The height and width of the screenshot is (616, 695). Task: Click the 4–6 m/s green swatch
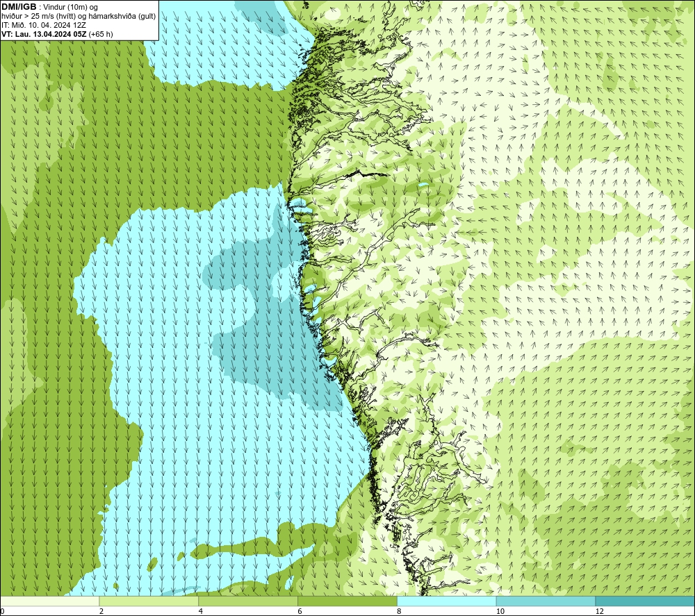[248, 601]
